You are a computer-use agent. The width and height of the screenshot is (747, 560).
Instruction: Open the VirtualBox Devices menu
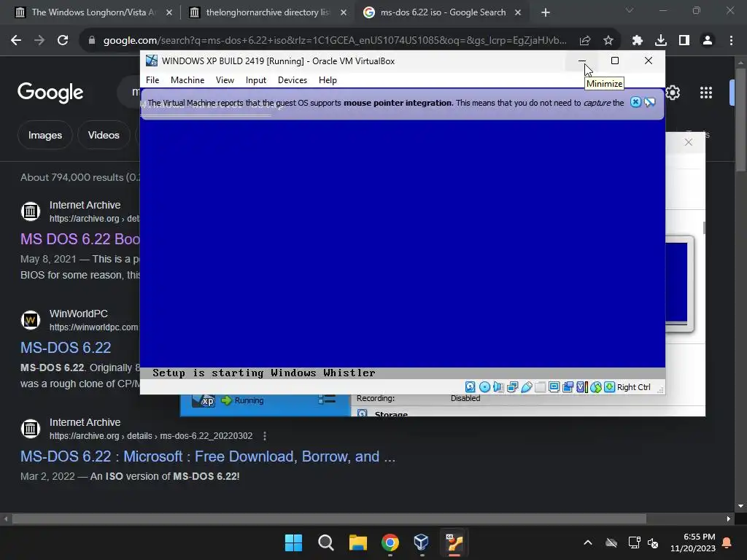point(293,80)
